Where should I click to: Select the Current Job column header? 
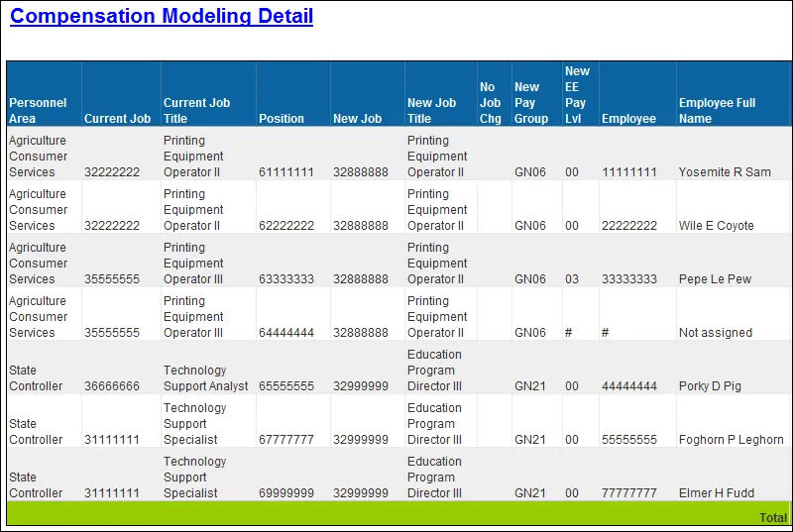(117, 119)
